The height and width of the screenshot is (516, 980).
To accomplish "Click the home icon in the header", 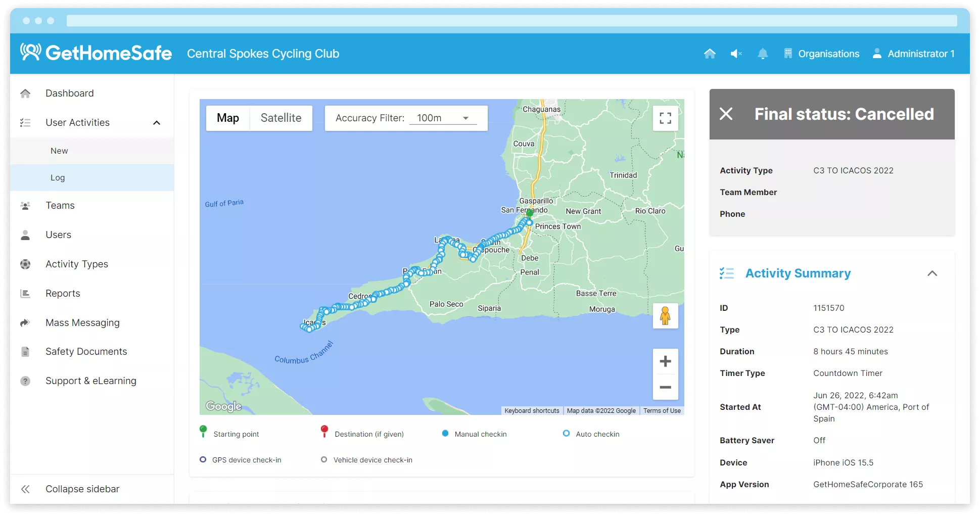I will (710, 54).
